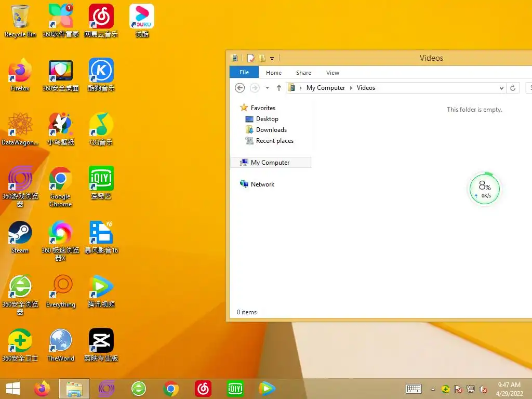Open 360安全浏览器 desktop shortcut
Screen dimensions: 532x399
pyautogui.click(x=20, y=295)
